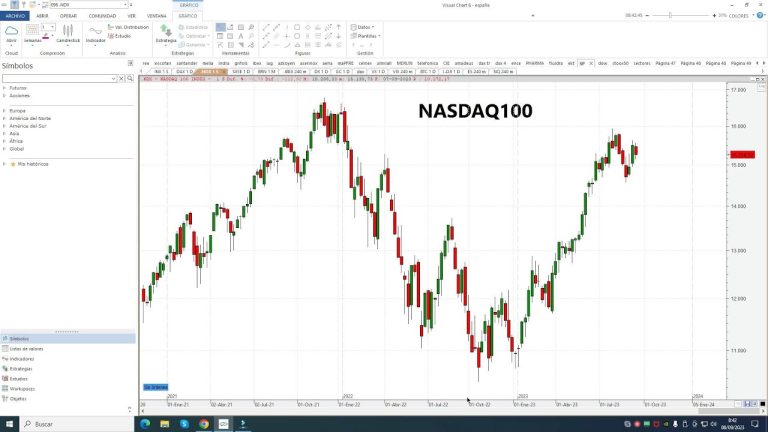Click the Val. Distribution analysis icon

pyautogui.click(x=130, y=27)
